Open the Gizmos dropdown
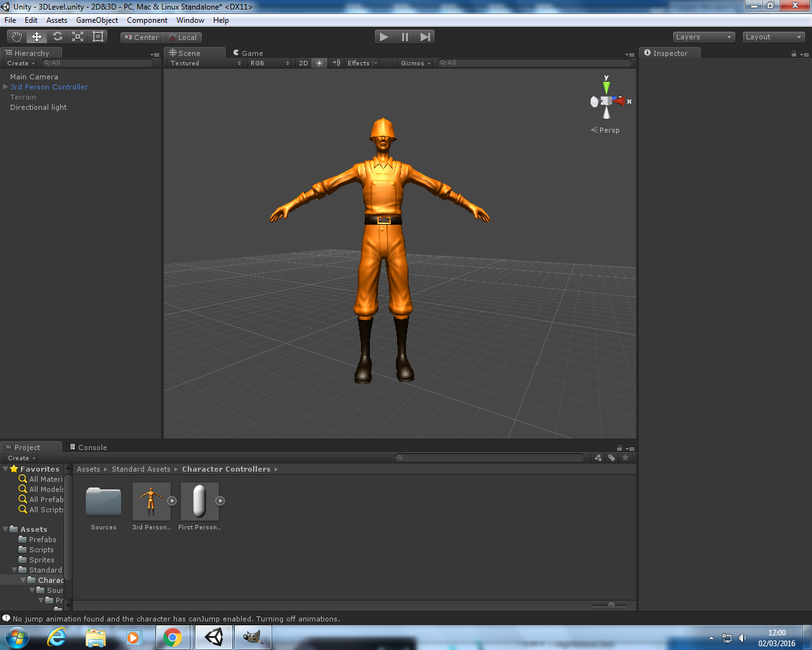Screen dimensions: 812x650 click(415, 63)
